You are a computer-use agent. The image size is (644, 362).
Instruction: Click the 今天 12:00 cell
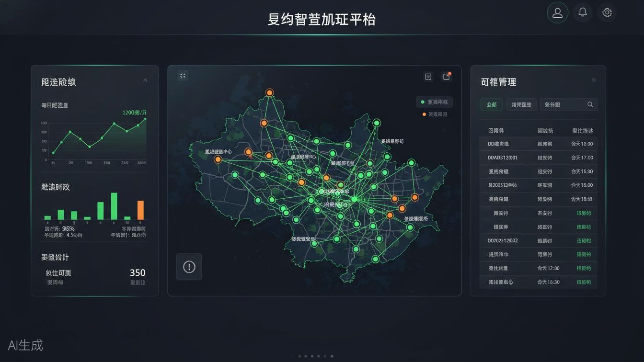[x=548, y=268]
